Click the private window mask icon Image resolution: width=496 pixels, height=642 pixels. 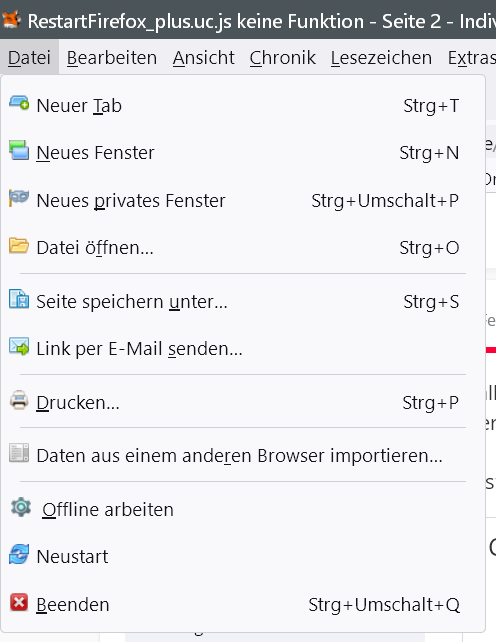click(19, 198)
